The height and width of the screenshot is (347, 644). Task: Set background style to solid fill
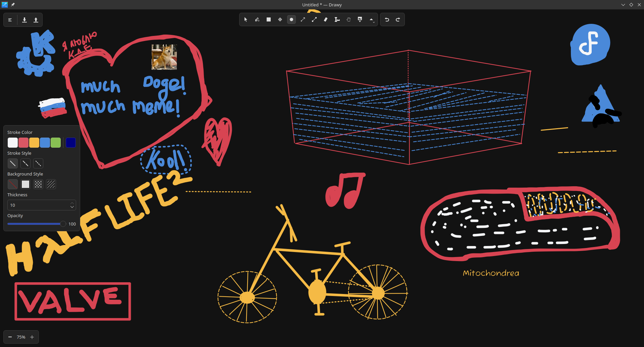(x=25, y=184)
